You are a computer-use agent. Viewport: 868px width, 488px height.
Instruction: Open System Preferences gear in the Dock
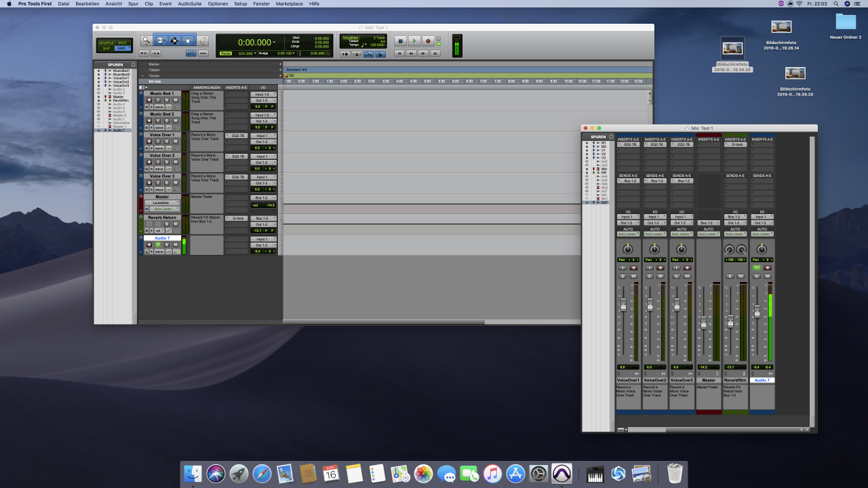pos(538,473)
